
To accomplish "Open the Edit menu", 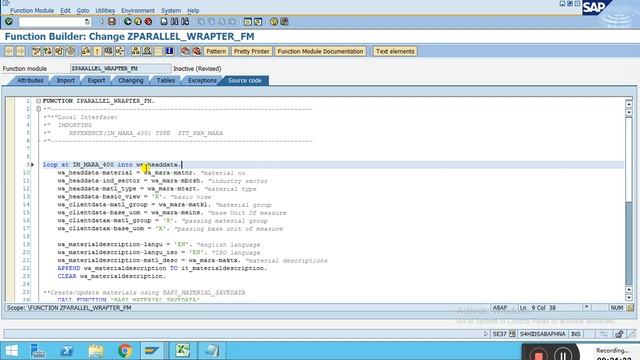I will (x=65, y=11).
